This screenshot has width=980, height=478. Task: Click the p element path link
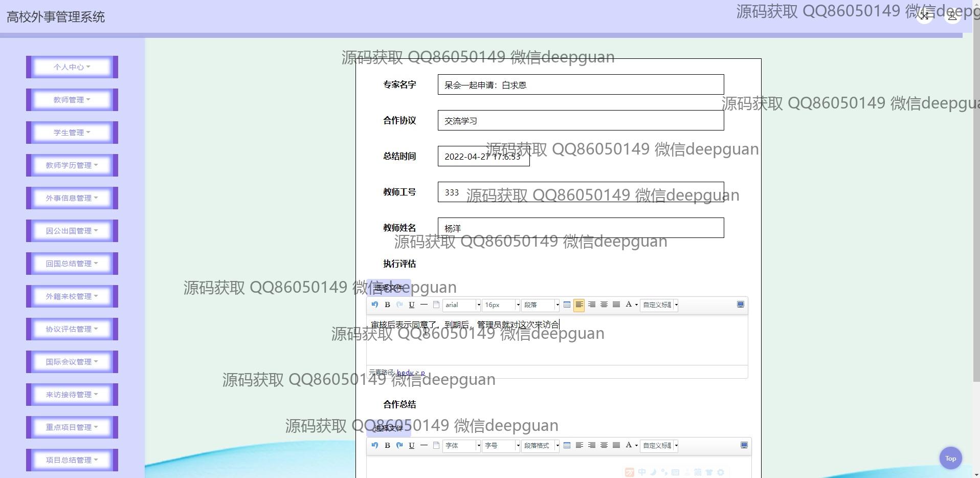[x=423, y=373]
